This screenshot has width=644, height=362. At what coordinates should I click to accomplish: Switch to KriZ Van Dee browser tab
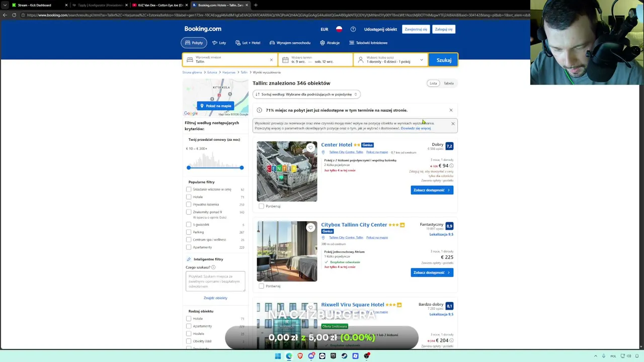tap(160, 5)
